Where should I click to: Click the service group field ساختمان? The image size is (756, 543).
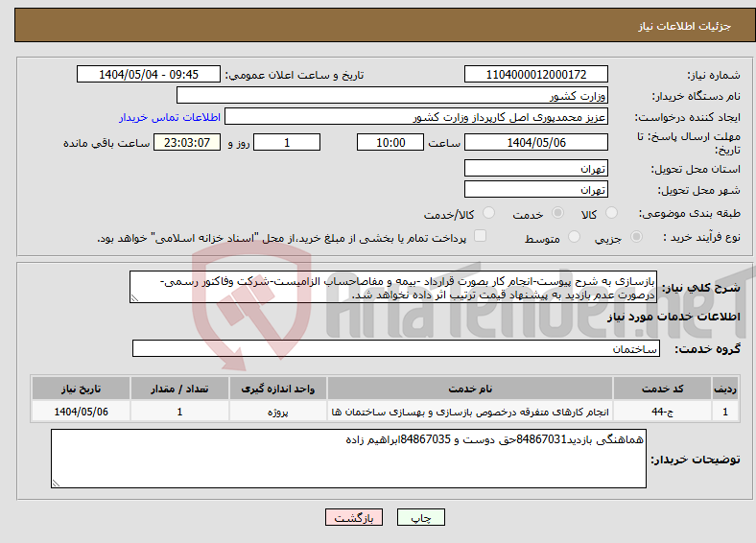[x=396, y=348]
